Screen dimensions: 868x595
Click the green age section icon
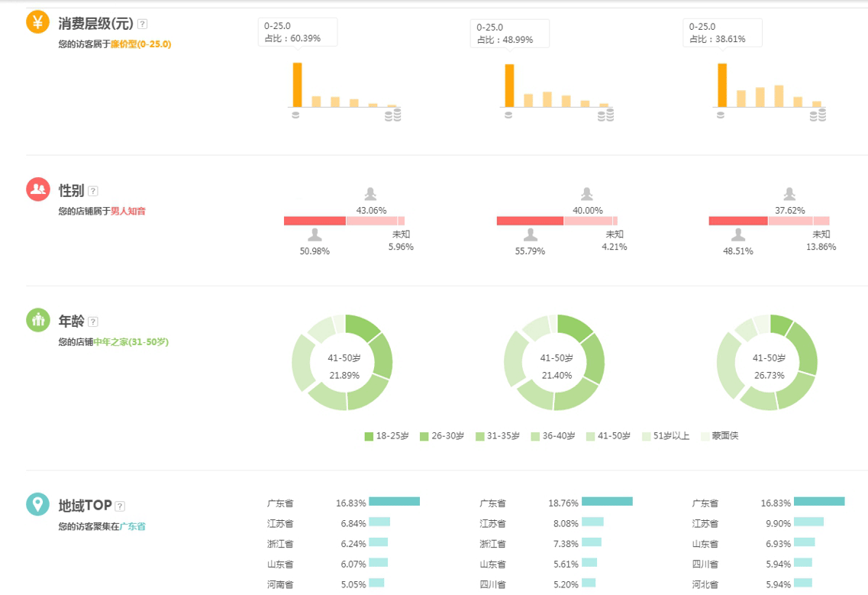(x=37, y=320)
